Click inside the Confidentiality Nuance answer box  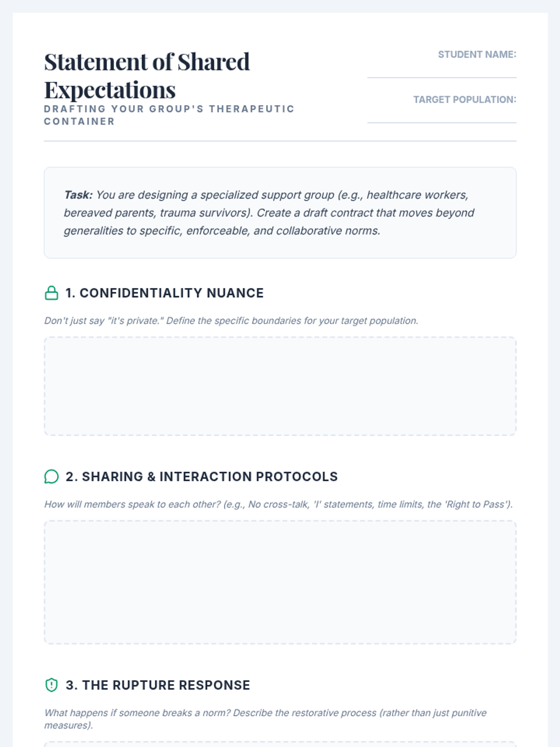(x=280, y=386)
